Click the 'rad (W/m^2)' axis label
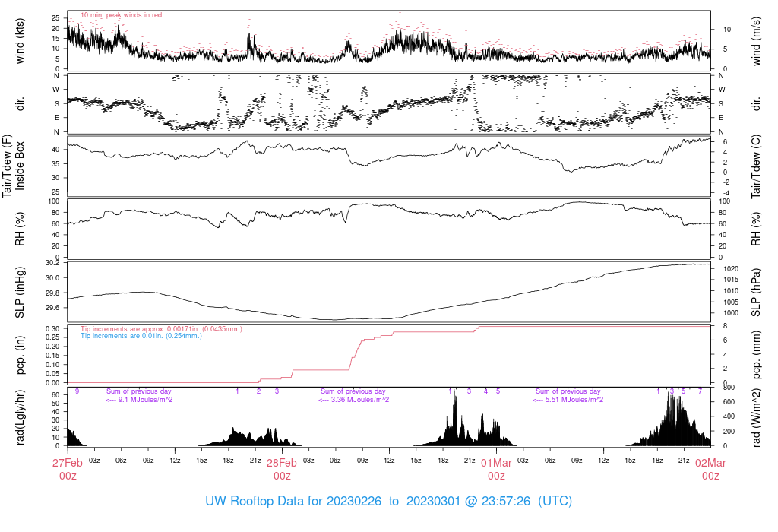The width and height of the screenshot is (778, 532). click(756, 418)
